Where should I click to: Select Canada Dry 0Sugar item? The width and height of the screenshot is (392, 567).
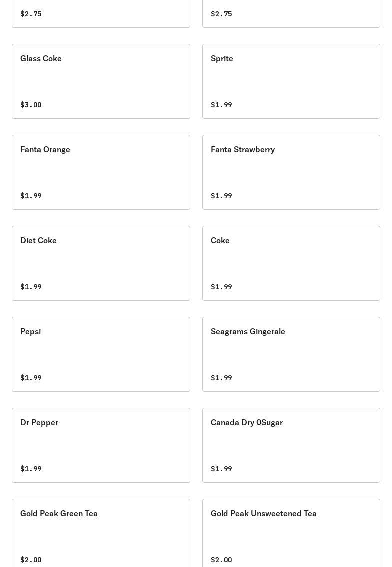click(291, 445)
